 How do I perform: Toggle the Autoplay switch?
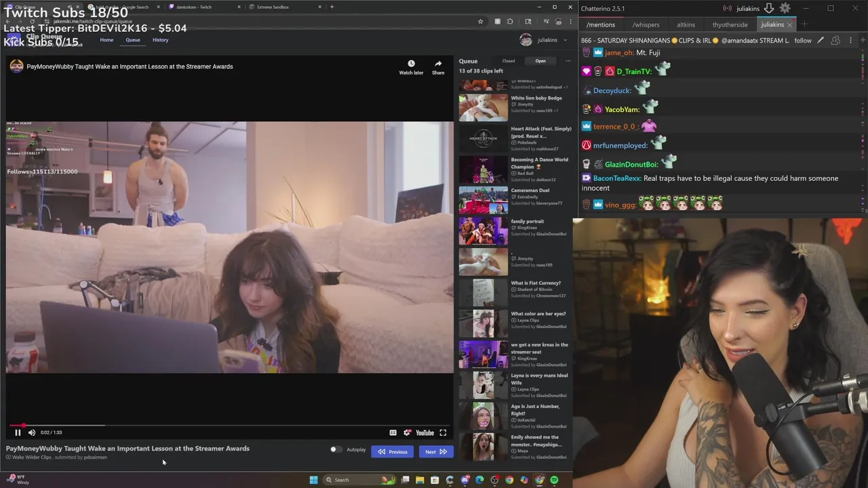(x=335, y=449)
